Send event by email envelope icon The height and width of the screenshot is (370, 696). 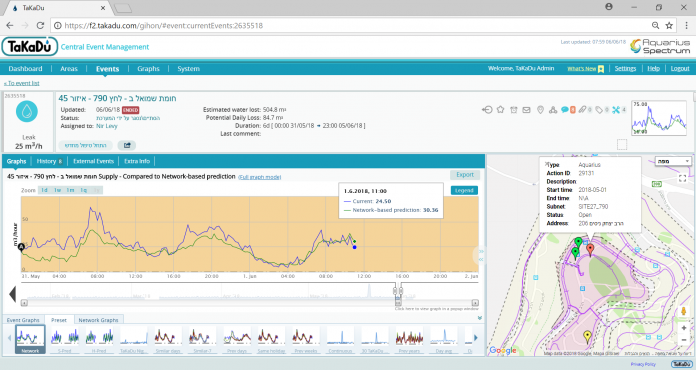pyautogui.click(x=526, y=110)
